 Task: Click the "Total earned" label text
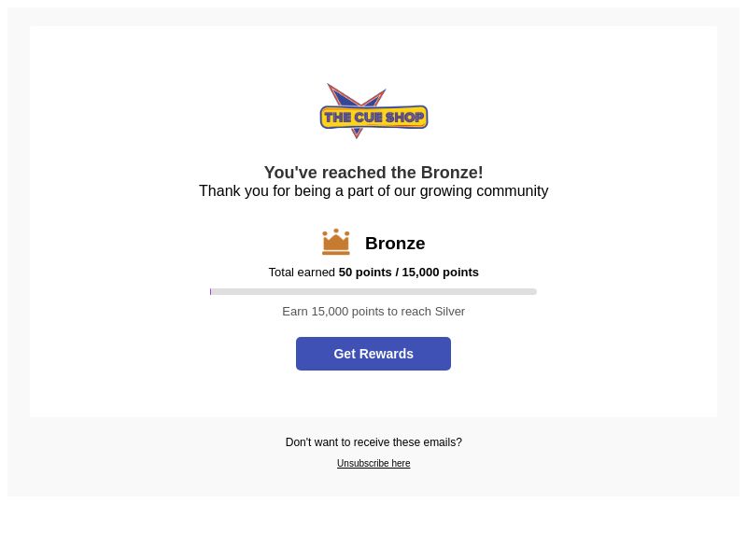pyautogui.click(x=302, y=273)
